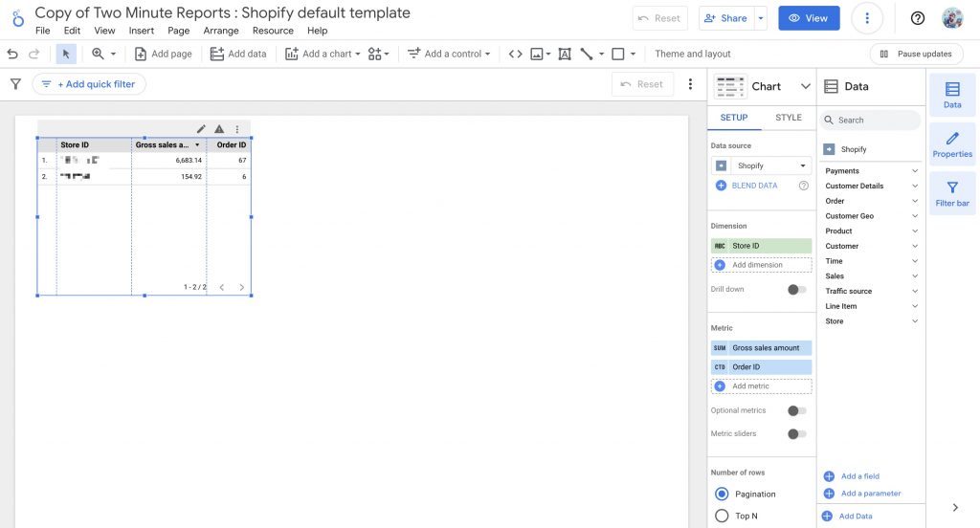The height and width of the screenshot is (528, 980).
Task: Enable the Optional metrics toggle
Action: click(796, 410)
